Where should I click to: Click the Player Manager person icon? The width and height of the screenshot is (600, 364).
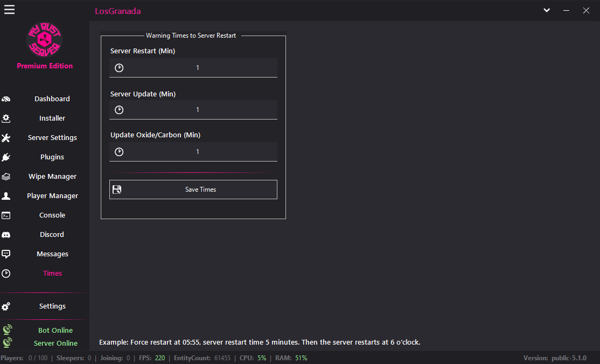(x=6, y=196)
